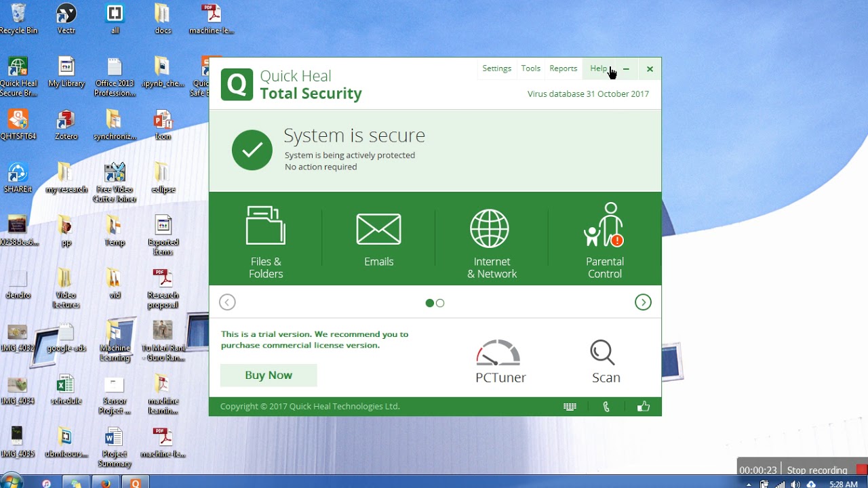The width and height of the screenshot is (868, 488).
Task: Open the Help menu
Action: [x=598, y=68]
